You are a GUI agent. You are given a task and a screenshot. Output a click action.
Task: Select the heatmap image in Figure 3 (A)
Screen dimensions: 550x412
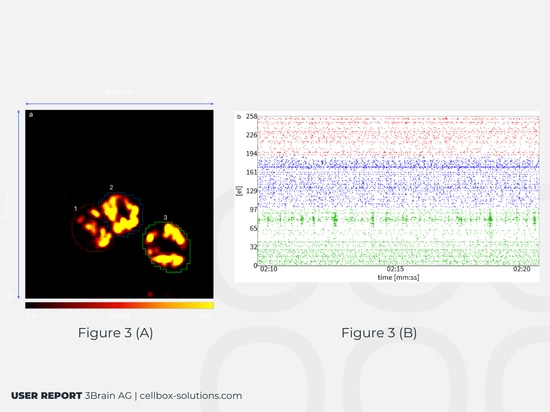(x=119, y=204)
